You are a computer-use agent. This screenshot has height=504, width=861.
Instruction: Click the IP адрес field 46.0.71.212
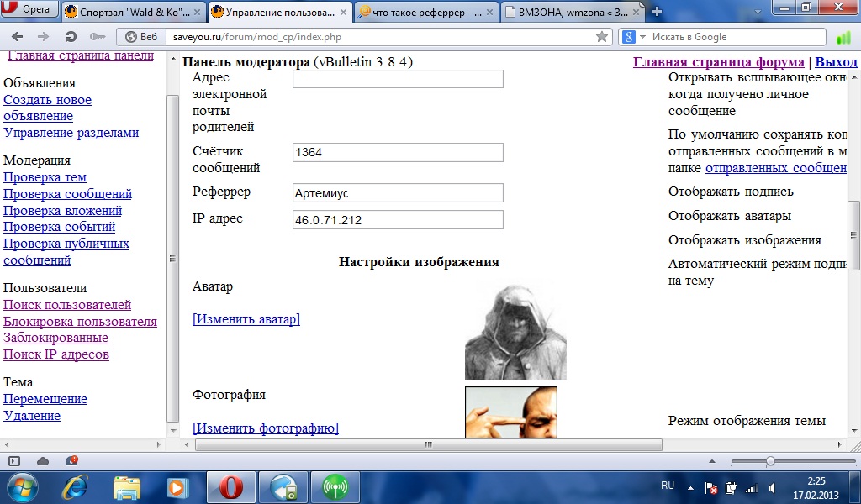click(x=398, y=220)
